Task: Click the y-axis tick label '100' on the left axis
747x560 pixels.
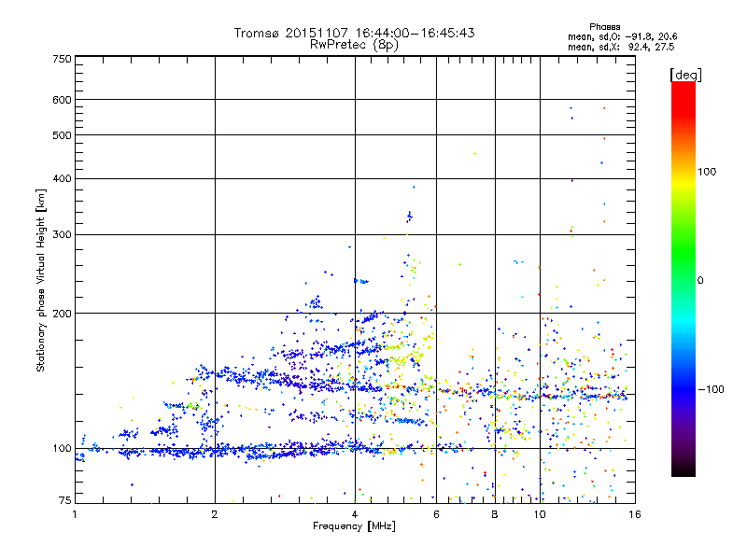Action: click(63, 449)
